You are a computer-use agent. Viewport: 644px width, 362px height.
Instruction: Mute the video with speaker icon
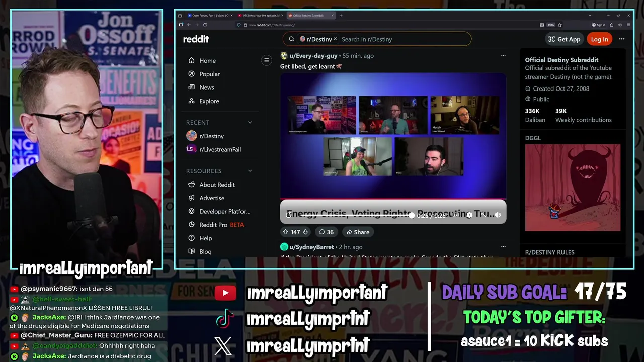498,215
